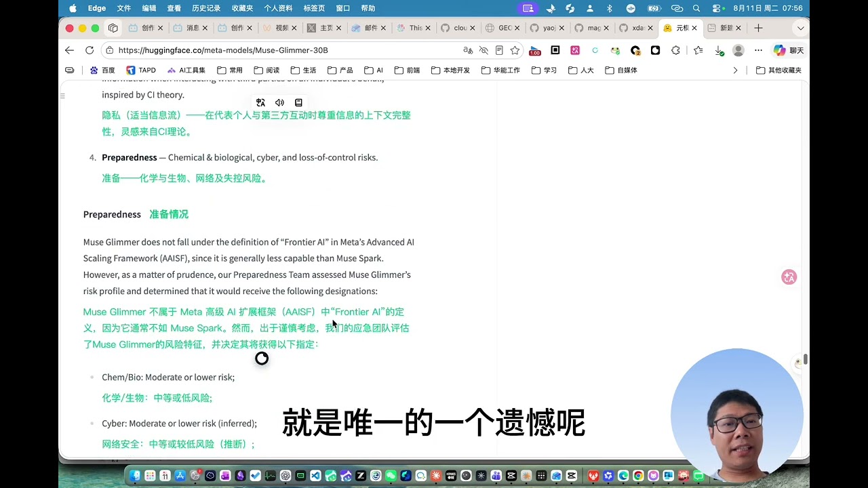Click the tracking prevention eye icon
This screenshot has height=488, width=868.
coord(484,50)
